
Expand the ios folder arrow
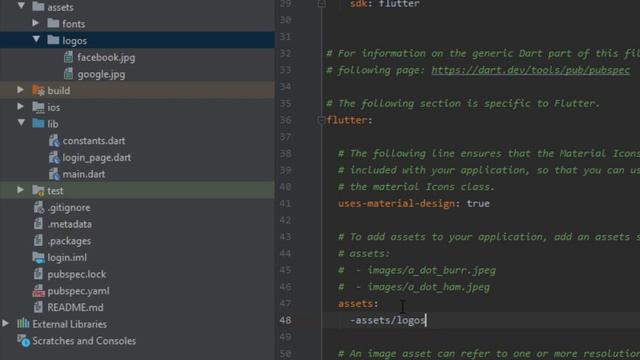coord(20,106)
